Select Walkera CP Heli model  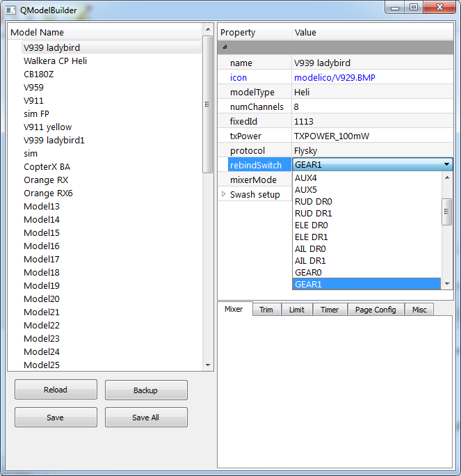(x=111, y=61)
